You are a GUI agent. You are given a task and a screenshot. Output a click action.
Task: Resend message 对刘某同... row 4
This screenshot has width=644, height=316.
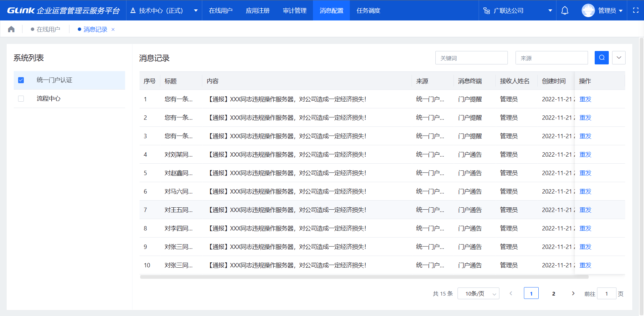point(585,155)
